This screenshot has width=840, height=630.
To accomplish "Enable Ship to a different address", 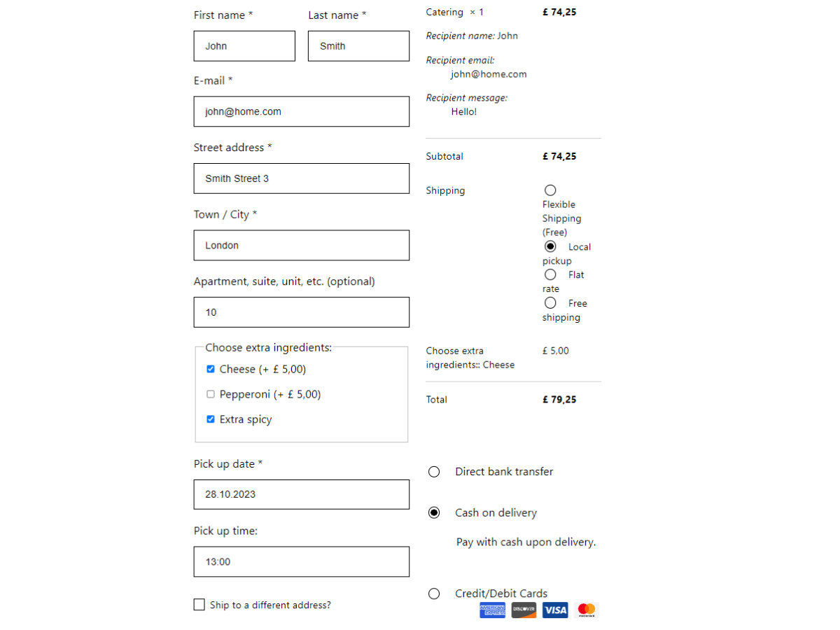I will pos(199,605).
